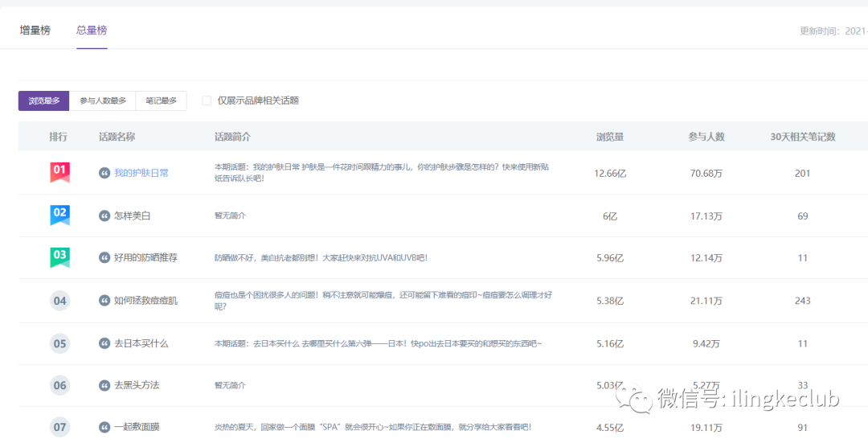Sort by 参与人数最多
This screenshot has width=868, height=439.
click(x=102, y=101)
